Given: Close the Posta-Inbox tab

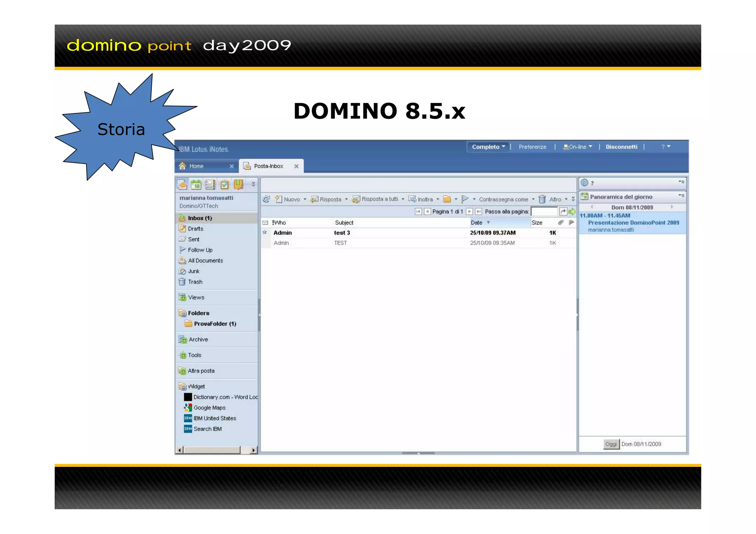Looking at the screenshot, I should click(x=296, y=166).
